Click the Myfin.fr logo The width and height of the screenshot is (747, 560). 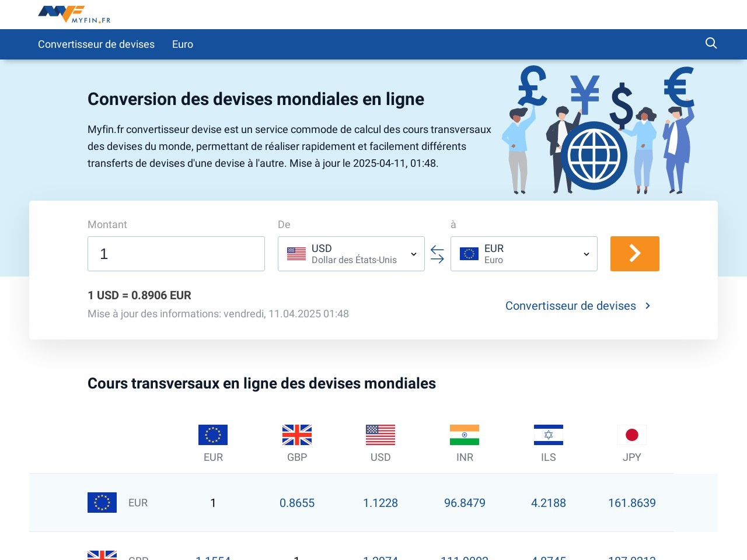pos(74,15)
